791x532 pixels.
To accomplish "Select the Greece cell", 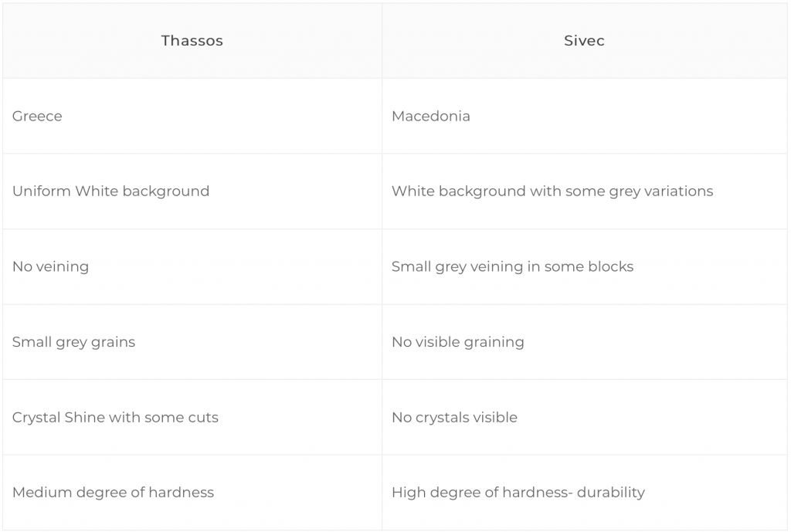I will [192, 116].
